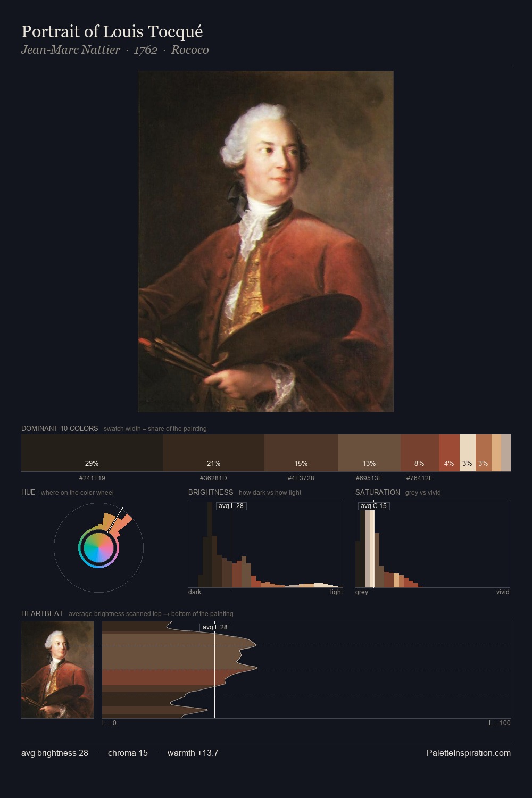Open the PaletteInspiration.com link
This screenshot has width=532, height=798.
pos(469,753)
